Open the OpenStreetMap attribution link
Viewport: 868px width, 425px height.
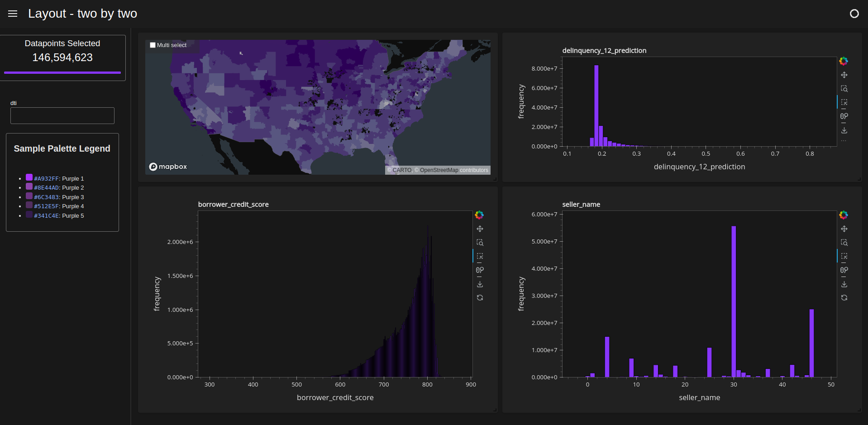(436, 170)
